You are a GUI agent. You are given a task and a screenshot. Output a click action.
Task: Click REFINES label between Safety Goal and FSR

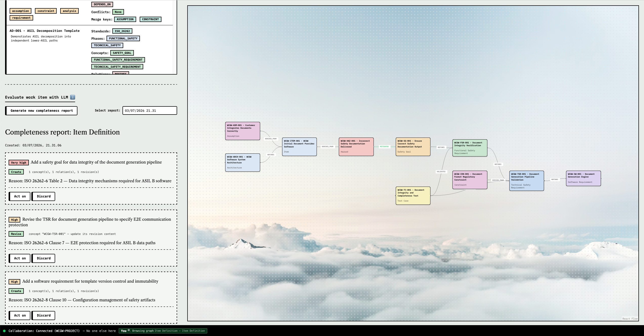(x=441, y=147)
